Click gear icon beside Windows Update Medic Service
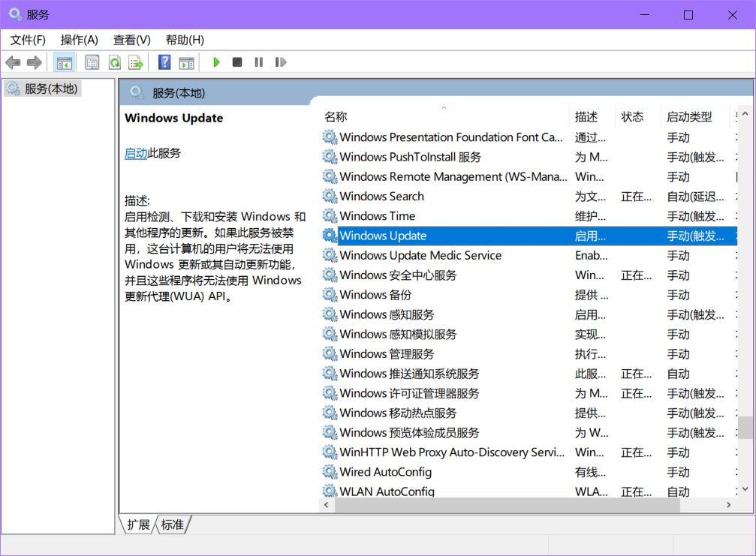The width and height of the screenshot is (756, 556). pyautogui.click(x=330, y=255)
